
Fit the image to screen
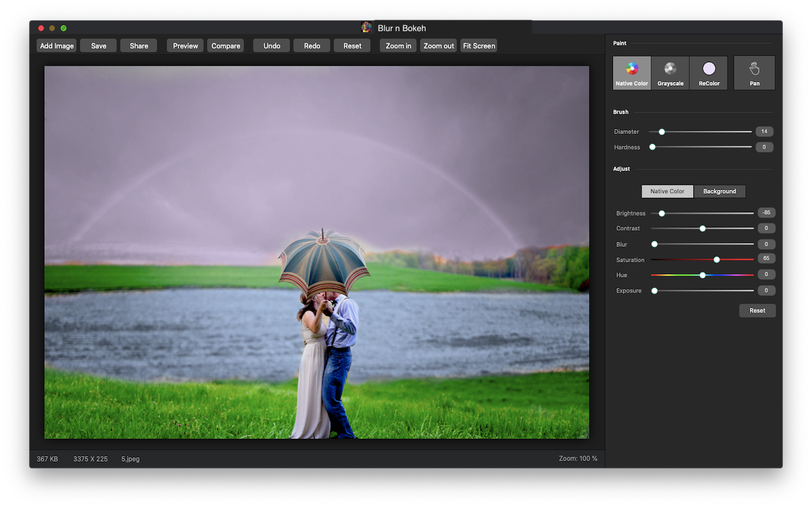pos(479,46)
